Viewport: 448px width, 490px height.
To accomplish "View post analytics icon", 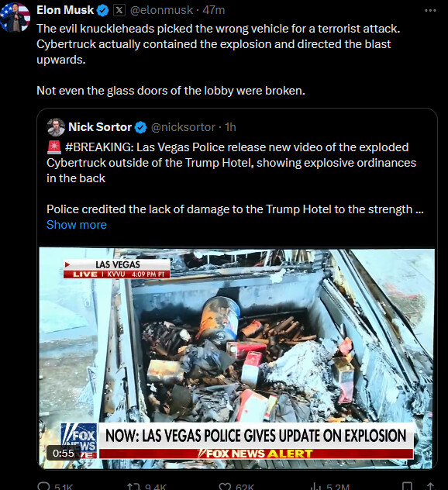I will point(316,486).
